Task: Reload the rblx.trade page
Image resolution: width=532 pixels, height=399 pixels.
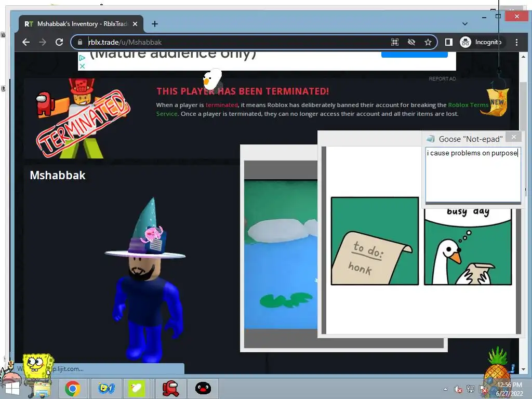Action: click(59, 42)
